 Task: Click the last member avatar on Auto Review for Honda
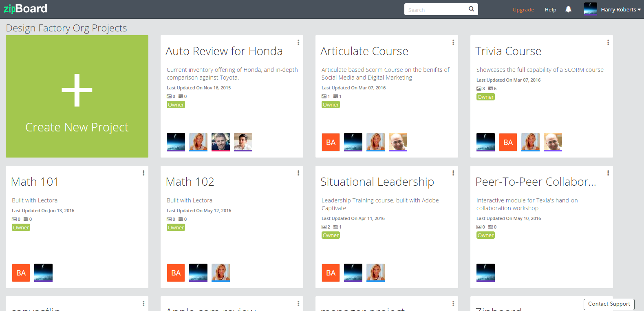[x=243, y=142]
